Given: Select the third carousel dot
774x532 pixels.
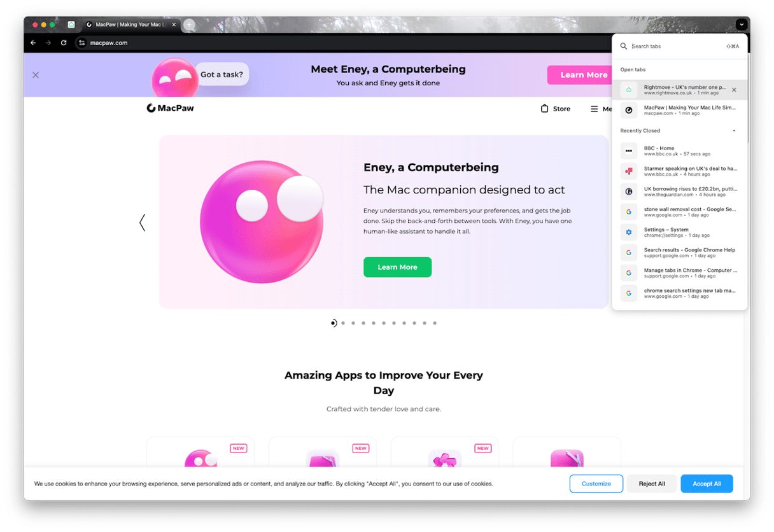Looking at the screenshot, I should click(353, 323).
